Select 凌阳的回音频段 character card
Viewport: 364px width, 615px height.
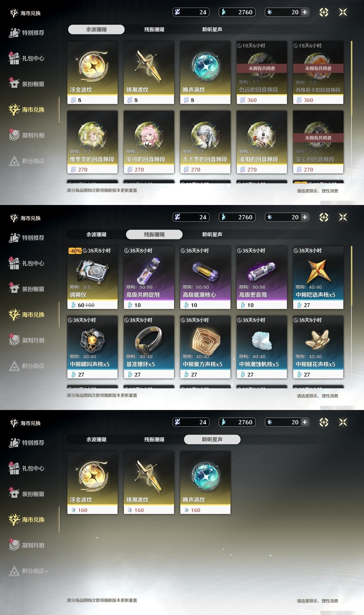262,142
